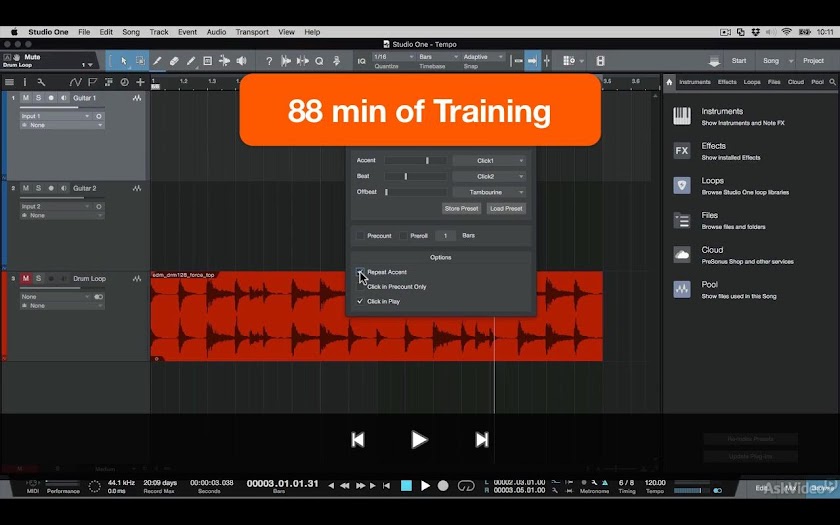Open the Audio menu
This screenshot has width=840, height=525.
(x=216, y=32)
